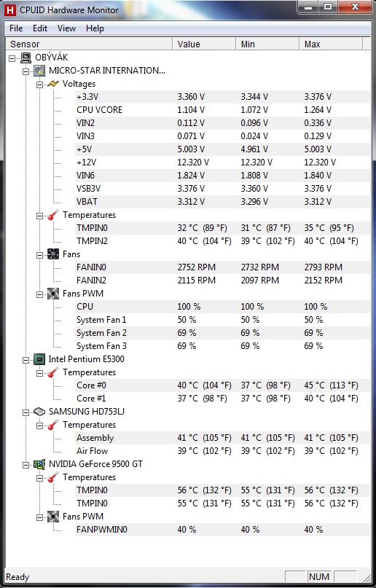The width and height of the screenshot is (376, 588).
Task: Click the computer icon next to OBÝVÁK
Action: coord(26,58)
